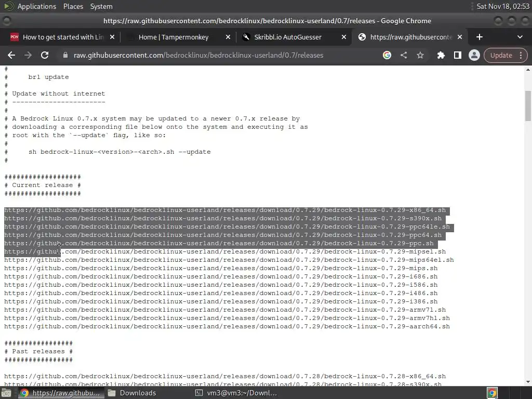This screenshot has width=532, height=399.
Task: Go back to the previous page
Action: [11, 55]
